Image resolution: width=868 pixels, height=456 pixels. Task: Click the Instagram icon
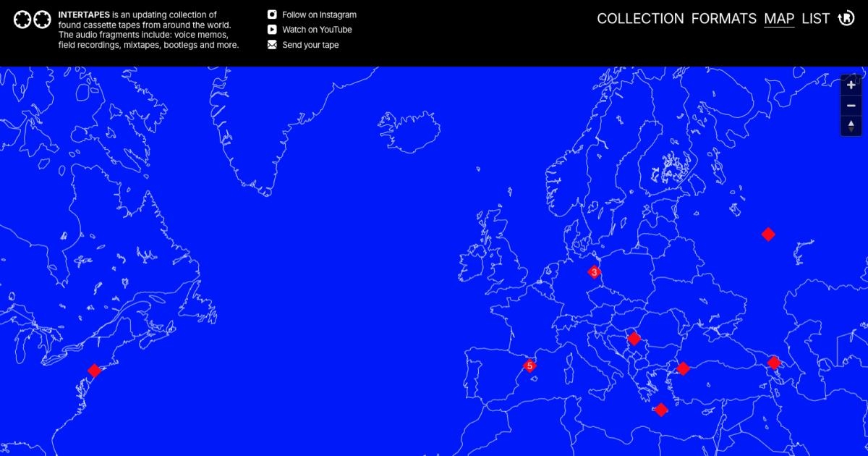(x=272, y=14)
